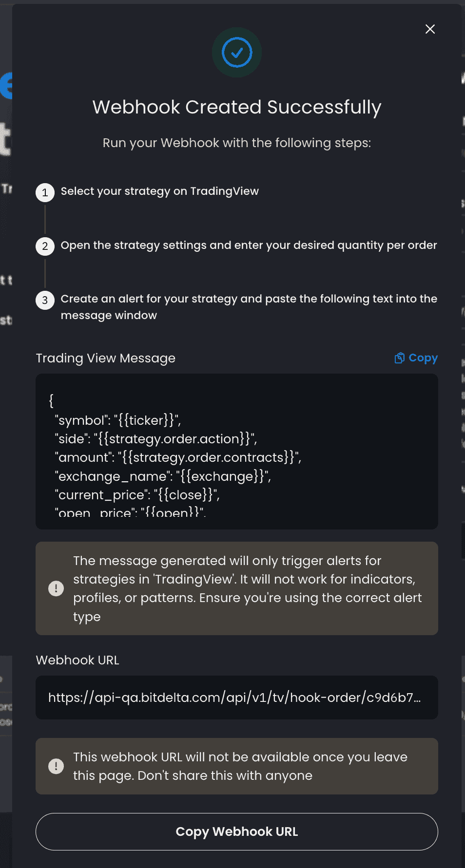Click the Webhook URL label
The image size is (465, 868).
[77, 660]
